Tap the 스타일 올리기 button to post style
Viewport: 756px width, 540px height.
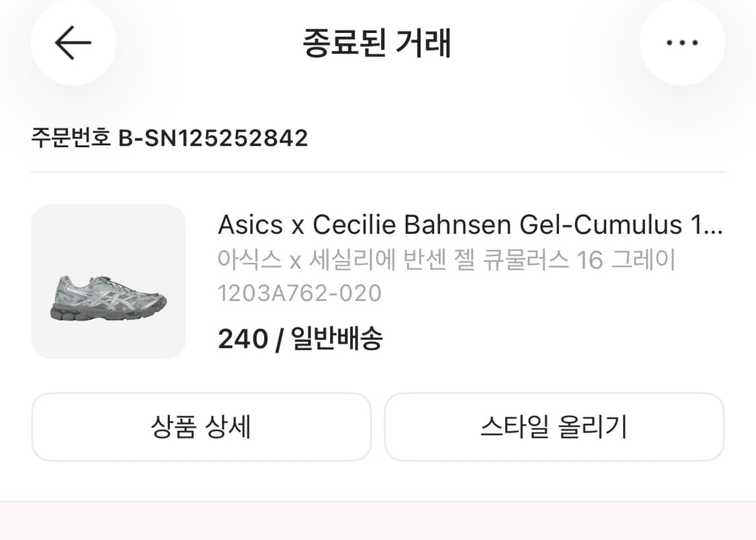pos(555,426)
